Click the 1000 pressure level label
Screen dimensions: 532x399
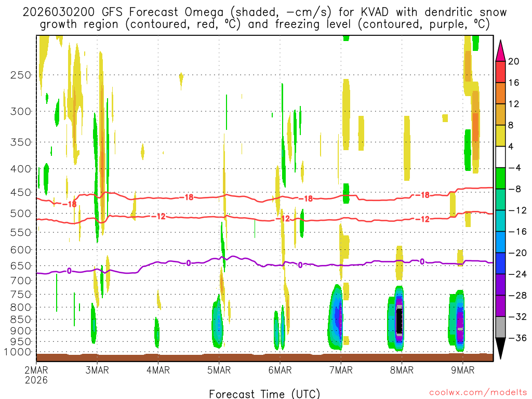pos(18,352)
